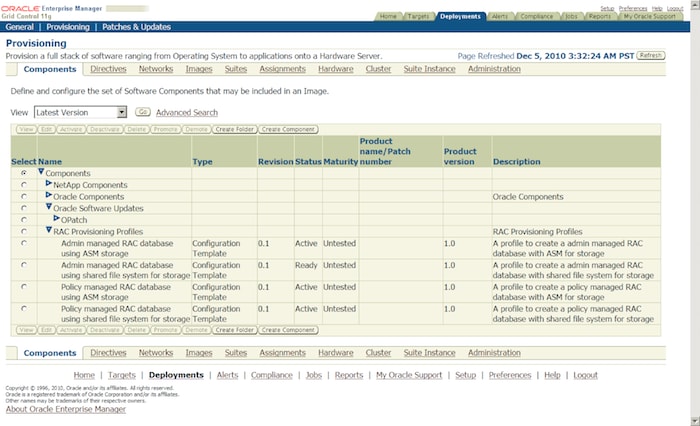This screenshot has width=700, height=426.
Task: Click the bottom Create Component button
Action: pos(288,330)
